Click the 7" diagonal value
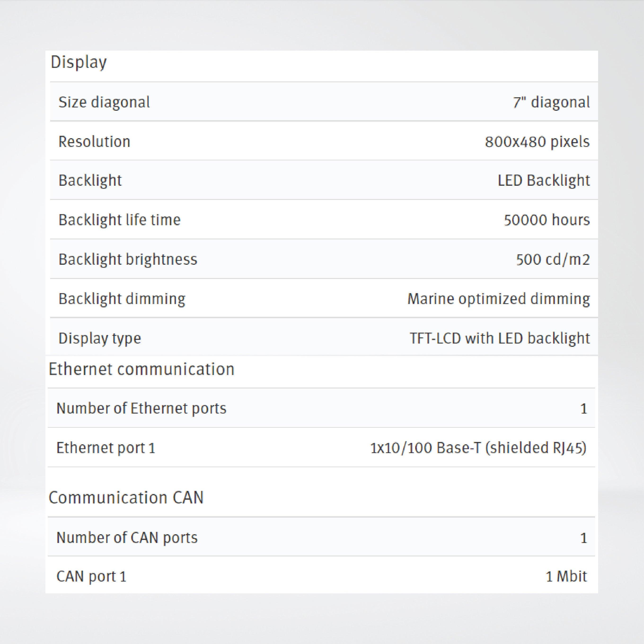The image size is (644, 644). point(551,102)
